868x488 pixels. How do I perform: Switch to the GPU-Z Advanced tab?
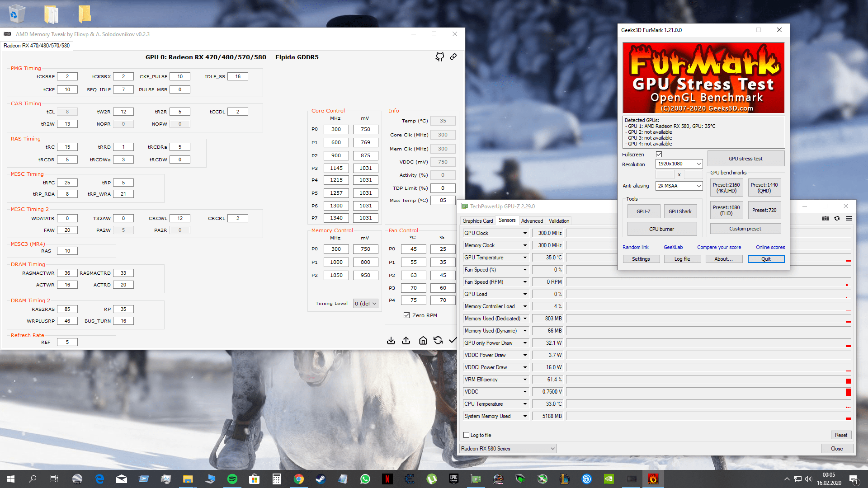[532, 221]
